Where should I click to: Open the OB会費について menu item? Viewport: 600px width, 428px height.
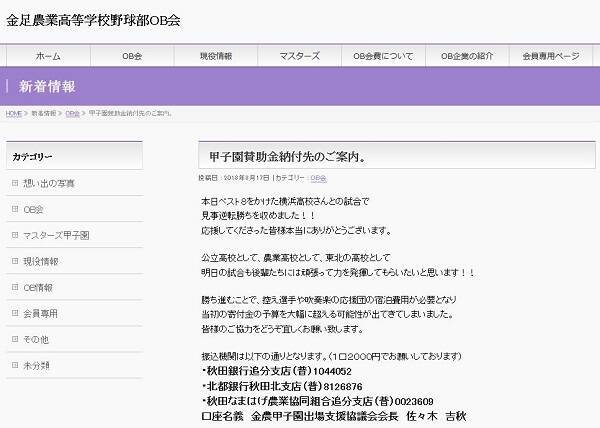pyautogui.click(x=383, y=56)
